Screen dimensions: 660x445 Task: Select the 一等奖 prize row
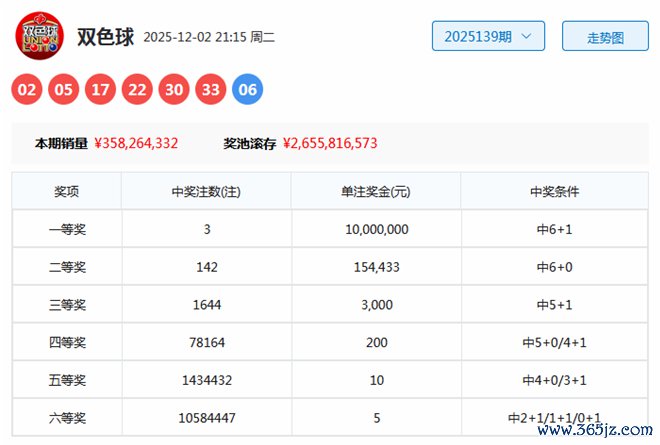67,229
